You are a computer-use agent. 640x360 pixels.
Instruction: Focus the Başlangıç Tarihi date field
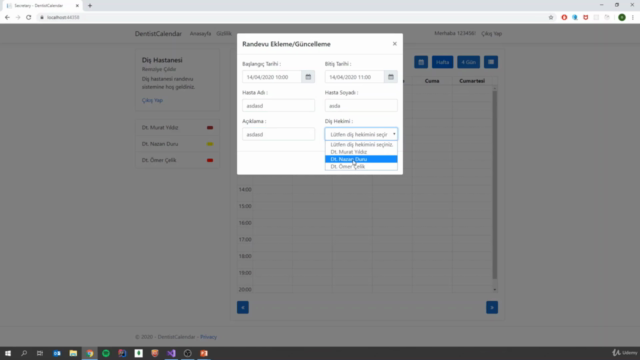(272, 77)
